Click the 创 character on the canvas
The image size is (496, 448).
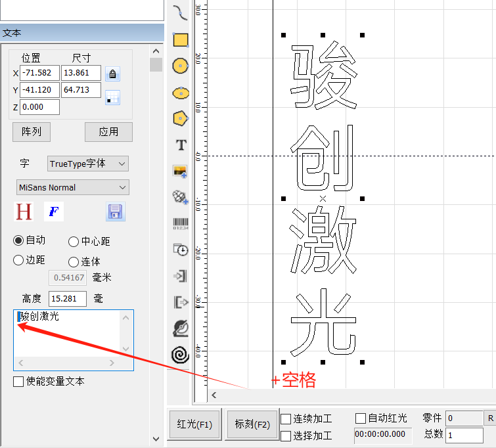(322, 158)
